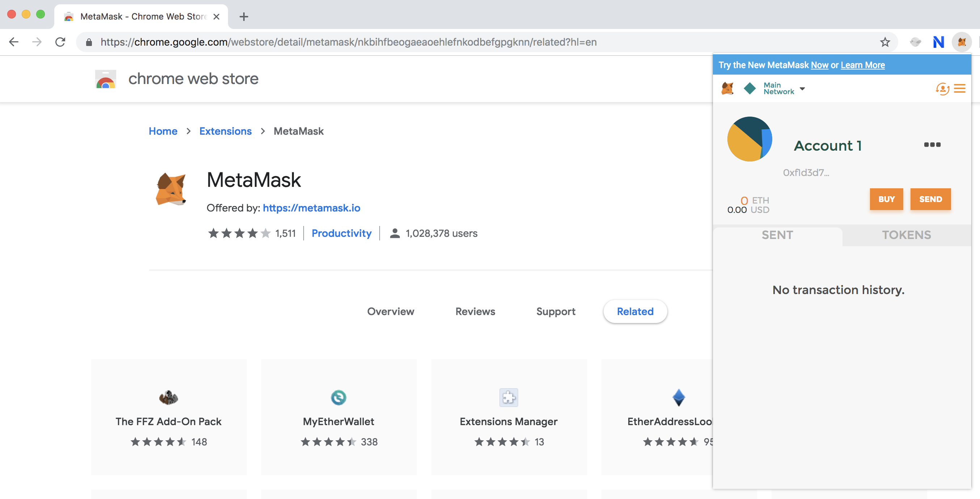The height and width of the screenshot is (499, 980).
Task: Click the Extensions Manager puzzle icon
Action: (x=509, y=398)
